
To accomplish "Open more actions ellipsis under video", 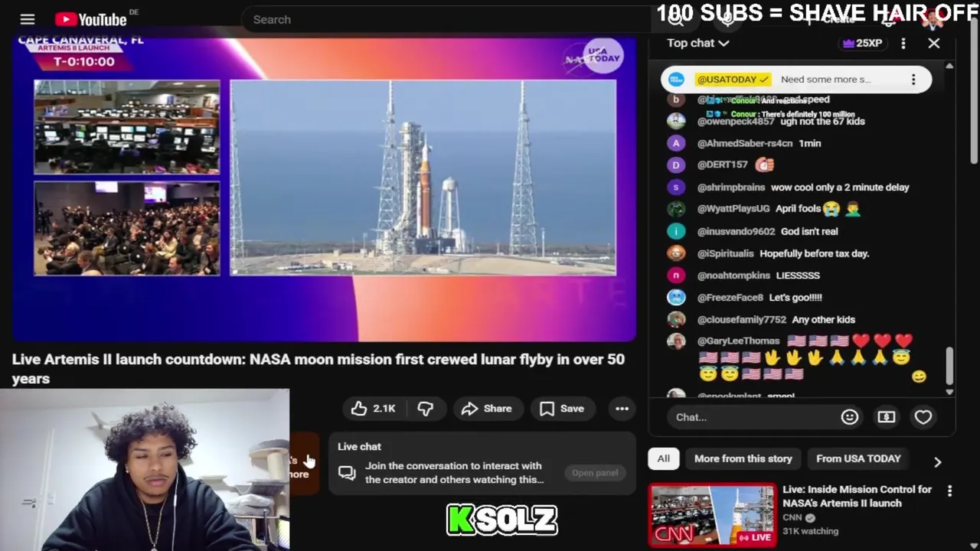I will click(x=622, y=409).
